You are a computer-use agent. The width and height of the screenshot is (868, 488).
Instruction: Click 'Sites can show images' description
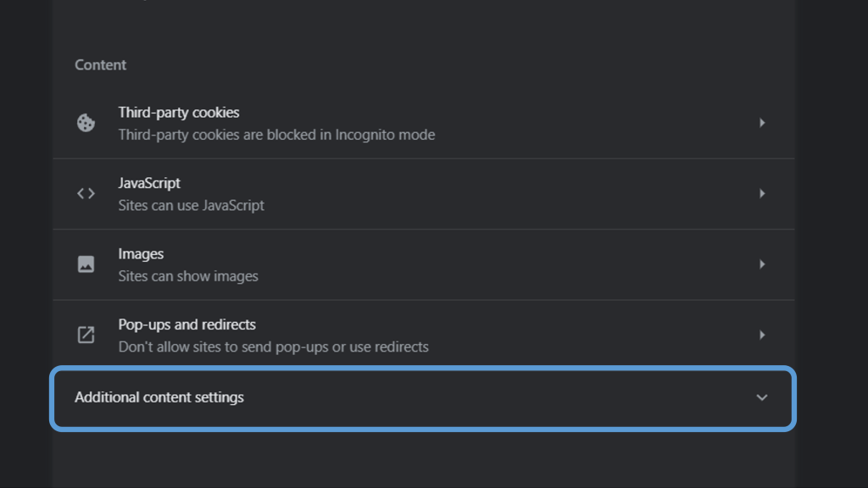coord(188,276)
